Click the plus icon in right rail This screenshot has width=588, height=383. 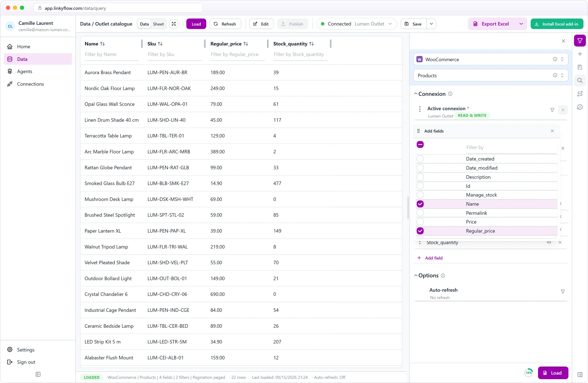[580, 54]
